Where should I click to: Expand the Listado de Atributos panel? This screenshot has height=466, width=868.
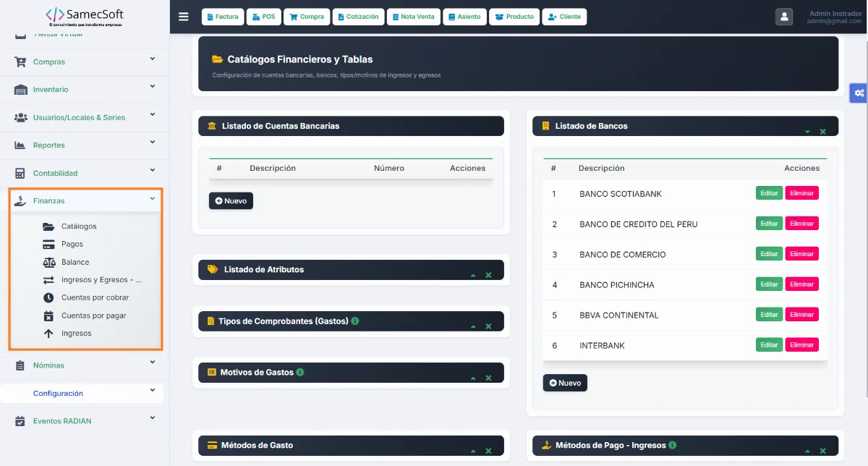[473, 275]
